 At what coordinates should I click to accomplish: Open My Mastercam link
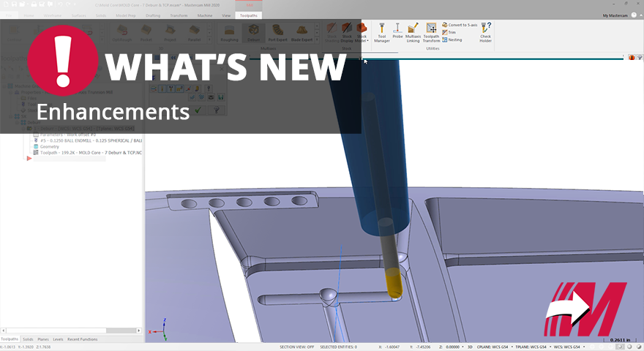click(615, 15)
